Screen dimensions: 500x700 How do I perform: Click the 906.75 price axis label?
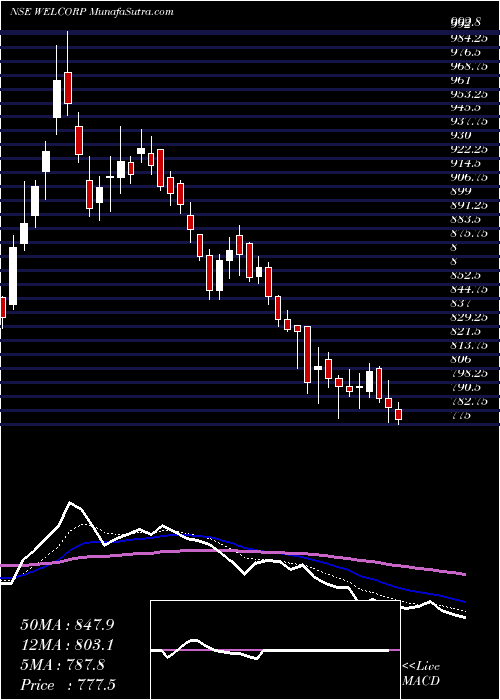469,177
